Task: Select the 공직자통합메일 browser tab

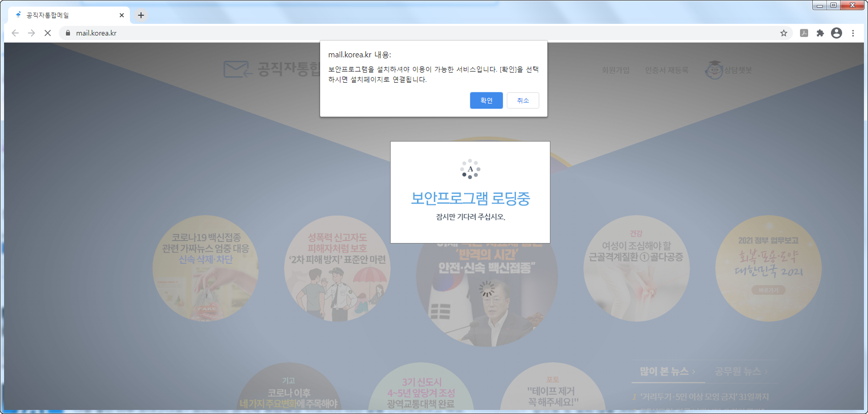Action: pos(68,15)
